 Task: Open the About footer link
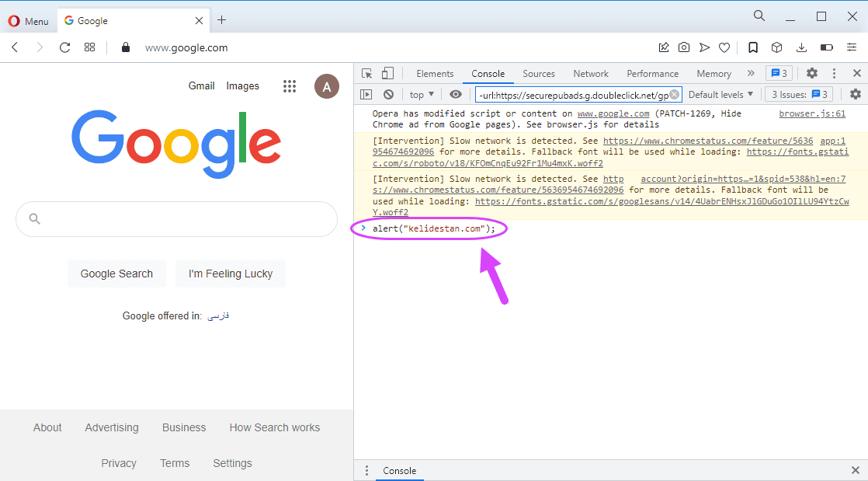coord(47,428)
